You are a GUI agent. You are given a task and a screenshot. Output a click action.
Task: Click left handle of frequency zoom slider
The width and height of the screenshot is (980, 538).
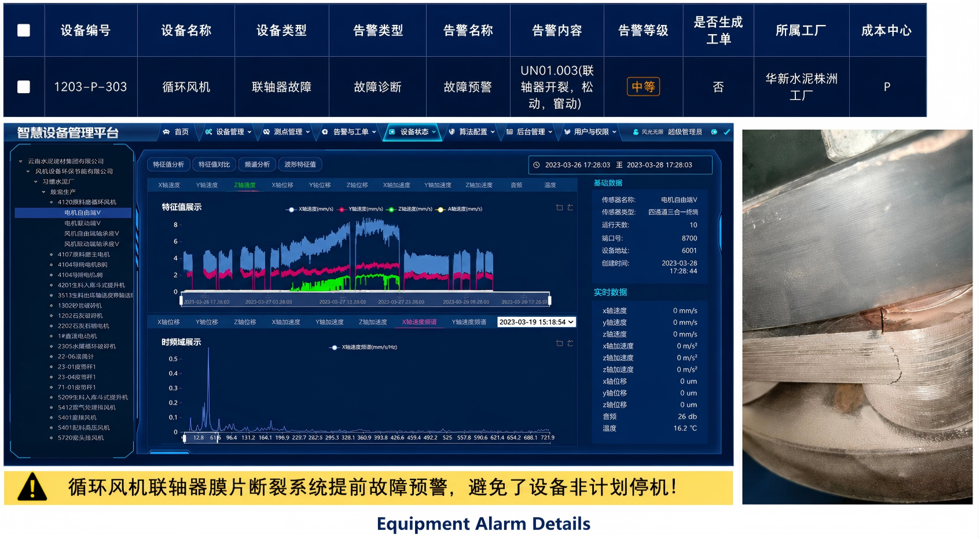point(185,438)
